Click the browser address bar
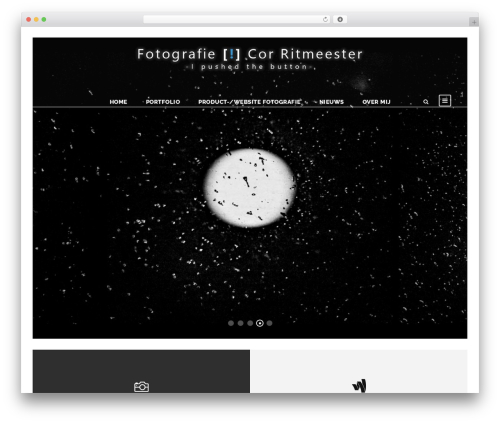Viewport: 500px width, 423px height. [x=237, y=20]
